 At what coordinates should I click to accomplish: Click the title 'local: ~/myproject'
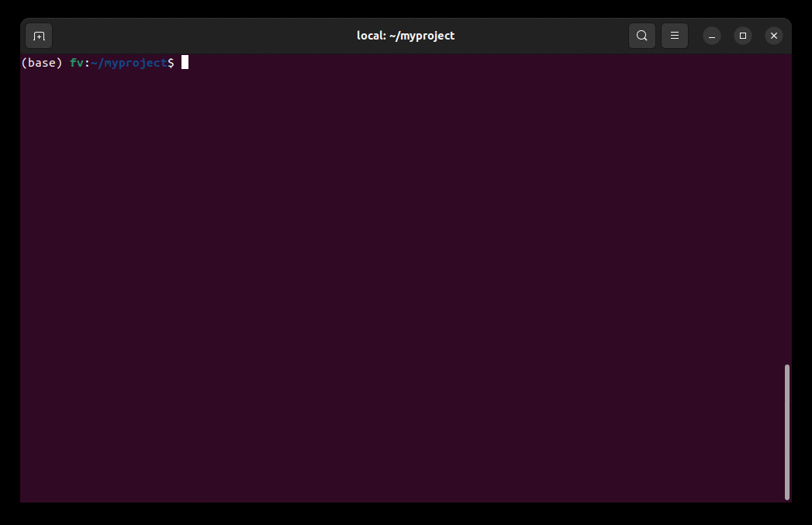tap(406, 36)
